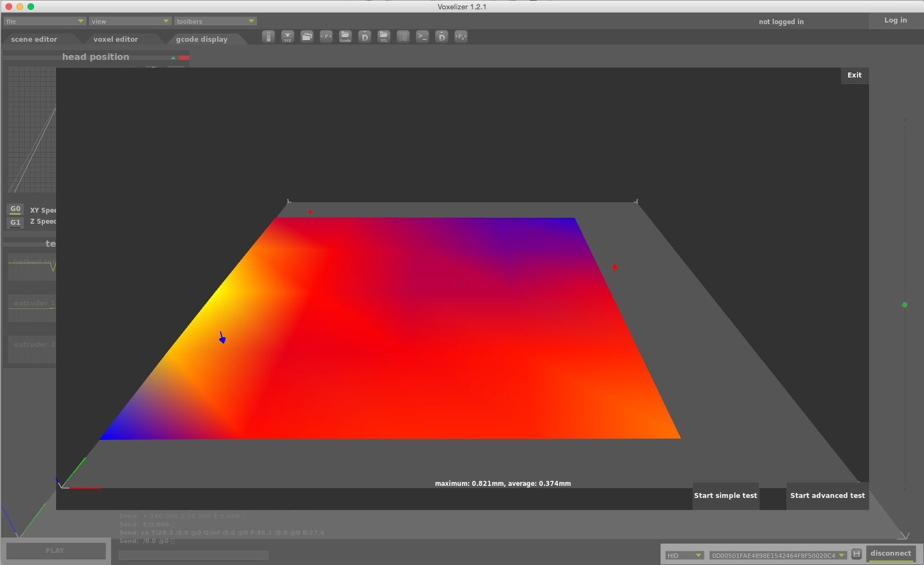Open the HID connection type dropdown
Image resolution: width=924 pixels, height=565 pixels.
coord(684,555)
